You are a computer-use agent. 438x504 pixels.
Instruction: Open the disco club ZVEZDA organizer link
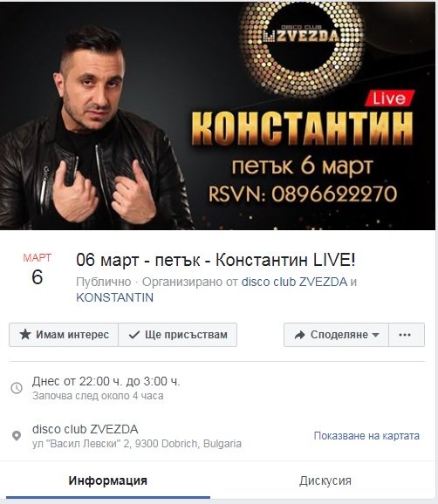[x=294, y=282]
